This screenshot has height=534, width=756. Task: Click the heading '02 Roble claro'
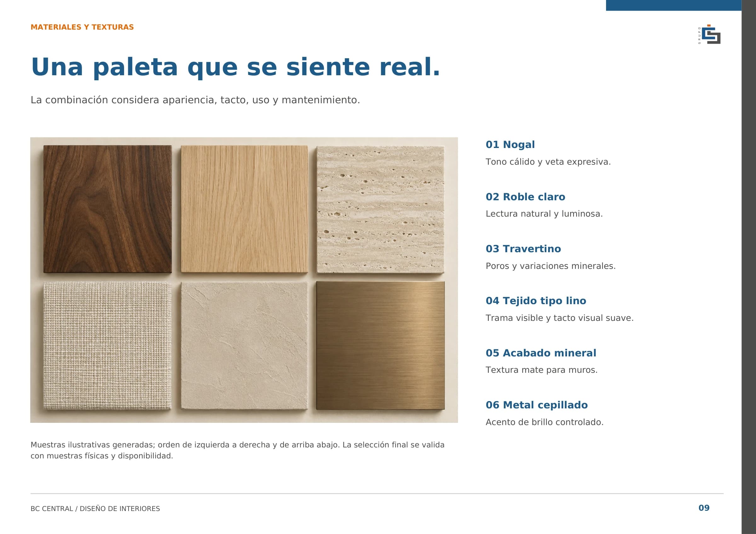[525, 197]
